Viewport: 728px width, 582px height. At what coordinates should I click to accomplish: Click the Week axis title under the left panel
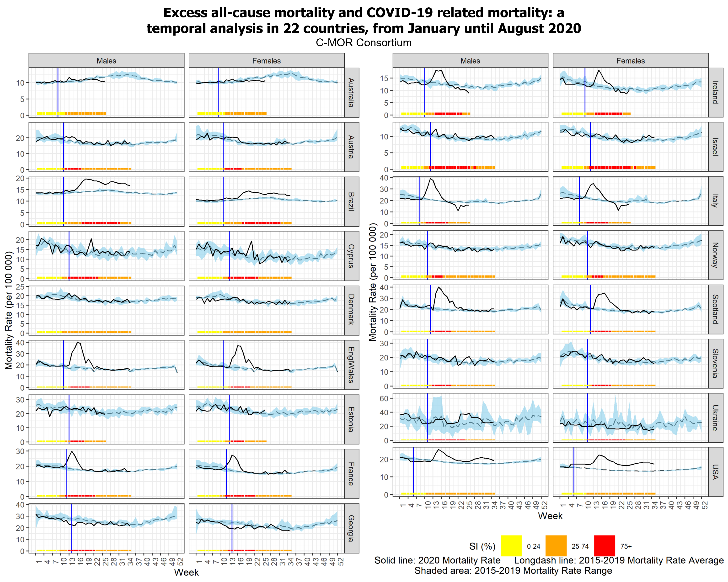[x=186, y=572]
